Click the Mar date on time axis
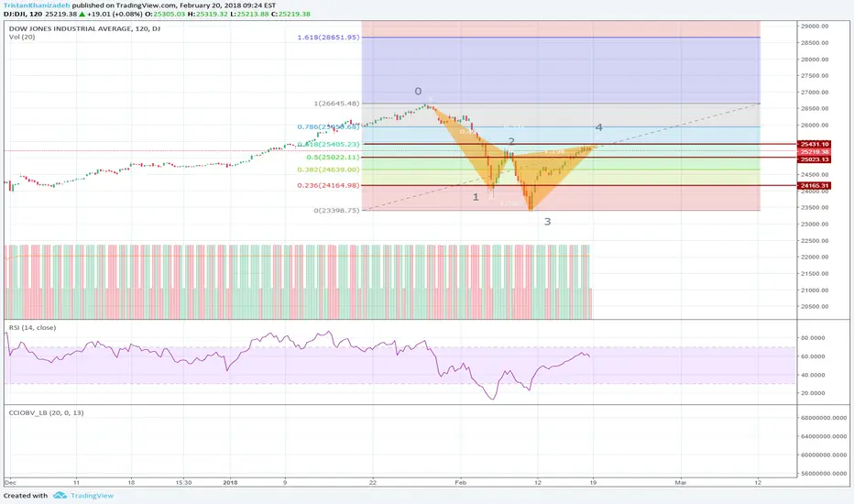 [x=680, y=482]
